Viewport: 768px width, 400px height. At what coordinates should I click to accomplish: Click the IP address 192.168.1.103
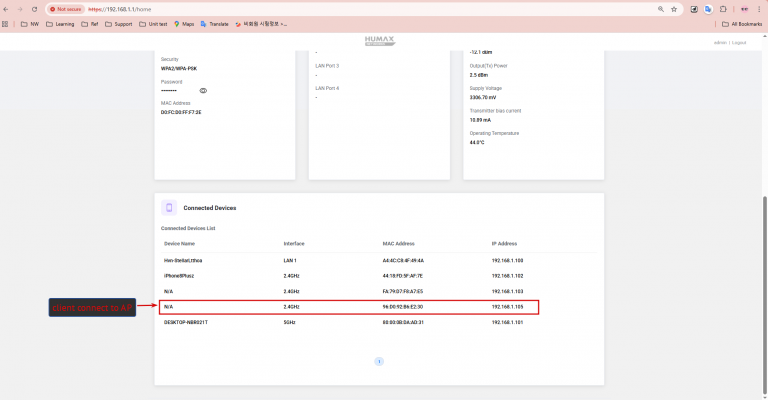coord(507,291)
